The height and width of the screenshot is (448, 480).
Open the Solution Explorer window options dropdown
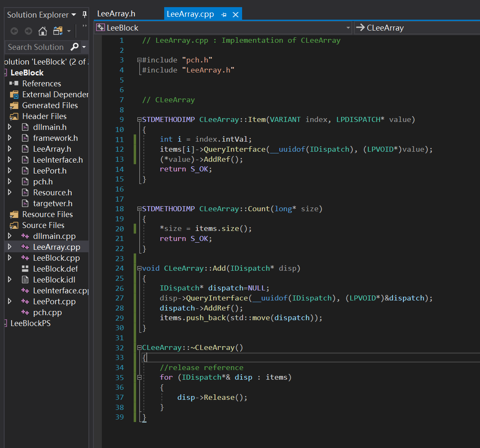point(74,15)
